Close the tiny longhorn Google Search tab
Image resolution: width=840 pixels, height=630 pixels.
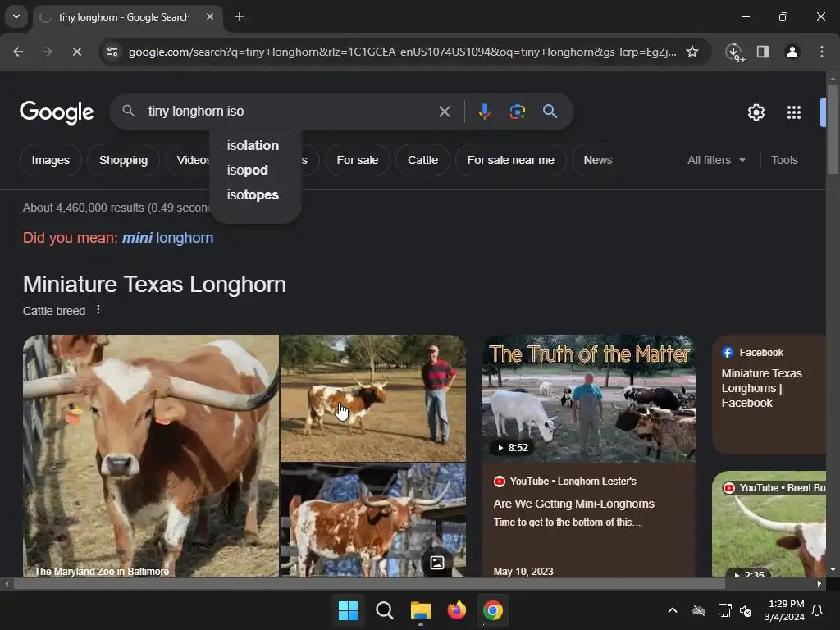(x=210, y=16)
